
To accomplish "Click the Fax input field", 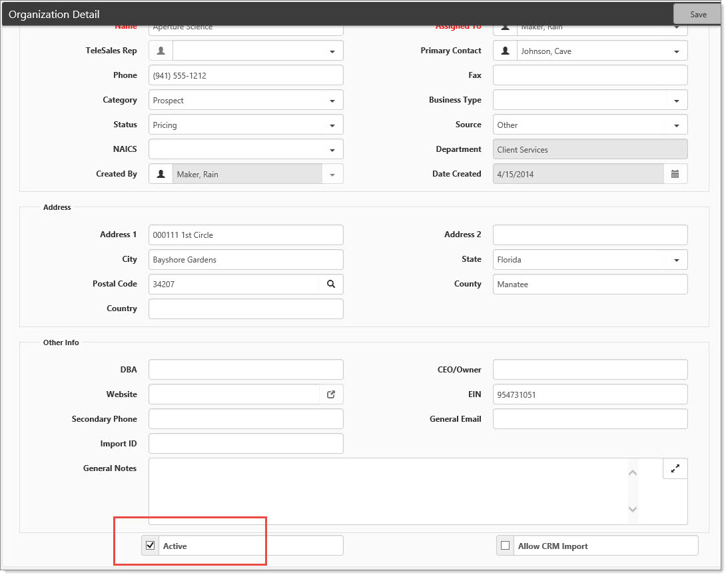I will point(590,75).
